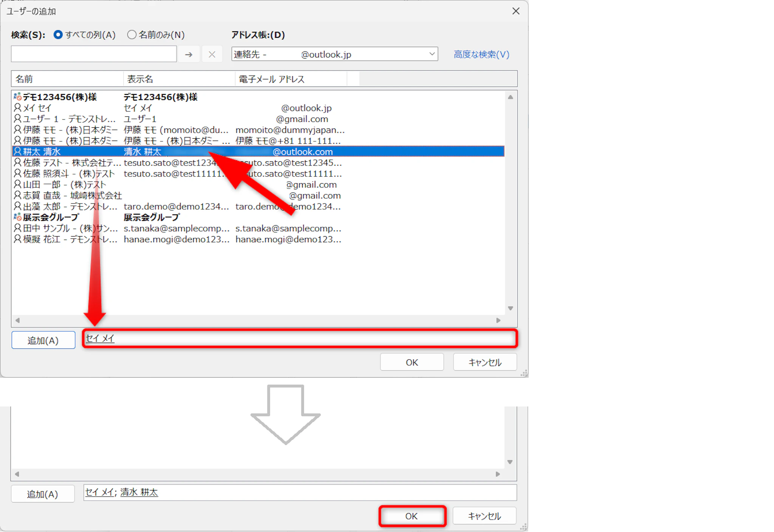Click person icon beside 山田 一郎
The image size is (774, 532).
click(17, 184)
